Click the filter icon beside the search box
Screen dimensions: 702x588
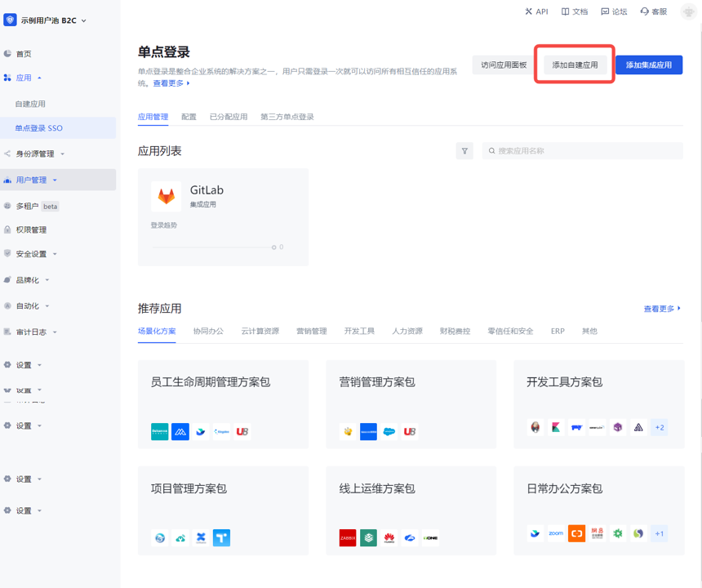[464, 151]
